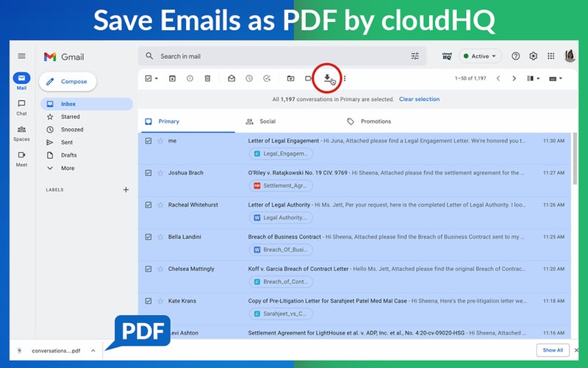Archive the selected conversations
The width and height of the screenshot is (588, 368).
tap(172, 79)
